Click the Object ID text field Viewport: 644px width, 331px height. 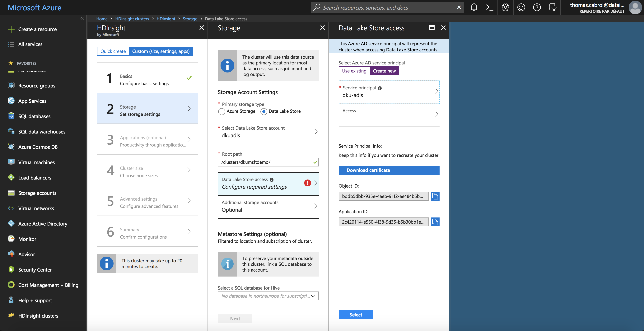point(384,196)
